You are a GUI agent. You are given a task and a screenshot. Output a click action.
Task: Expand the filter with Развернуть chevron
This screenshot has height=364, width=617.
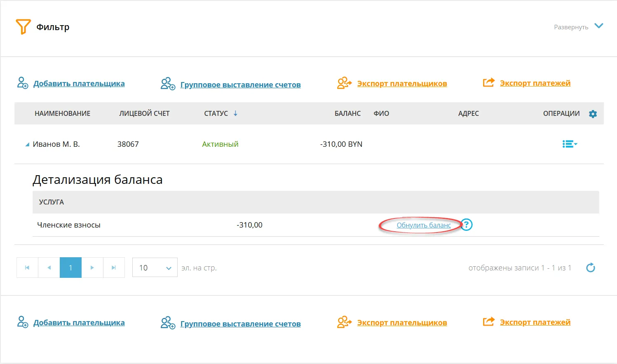coord(598,26)
